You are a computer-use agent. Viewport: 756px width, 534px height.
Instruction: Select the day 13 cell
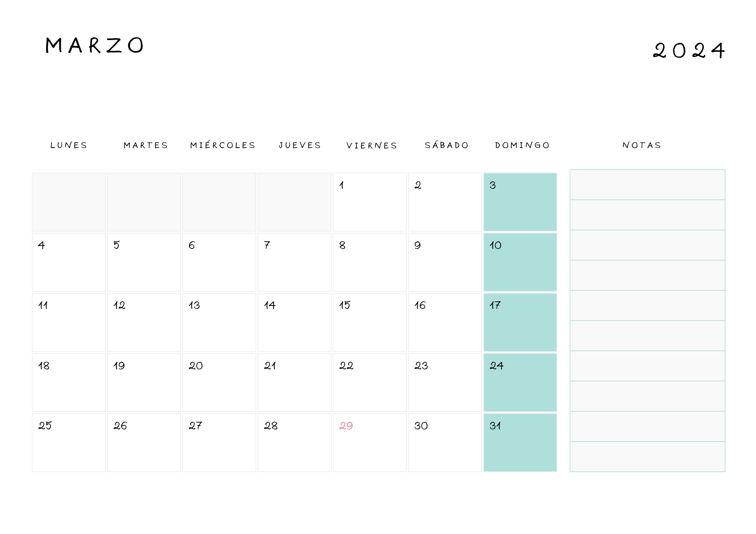(x=219, y=322)
